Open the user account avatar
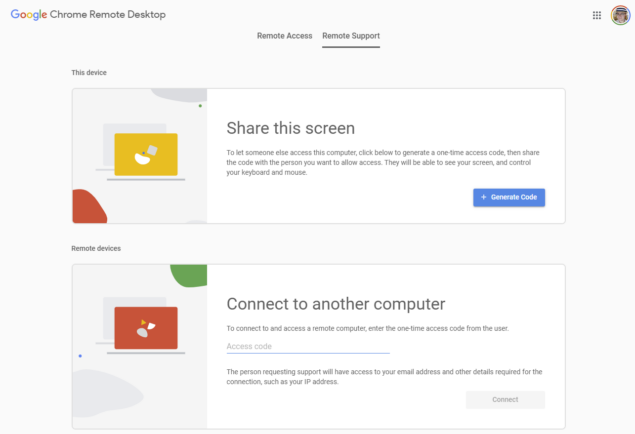 (x=620, y=15)
